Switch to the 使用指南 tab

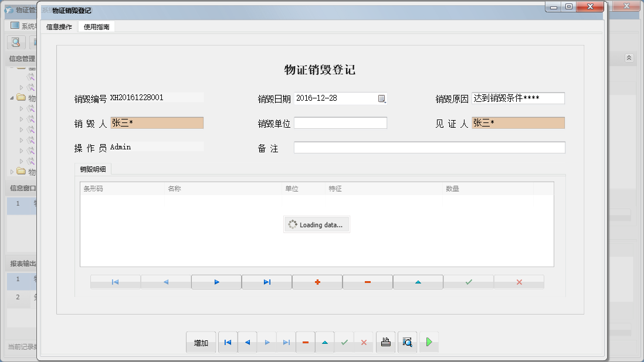tap(96, 26)
